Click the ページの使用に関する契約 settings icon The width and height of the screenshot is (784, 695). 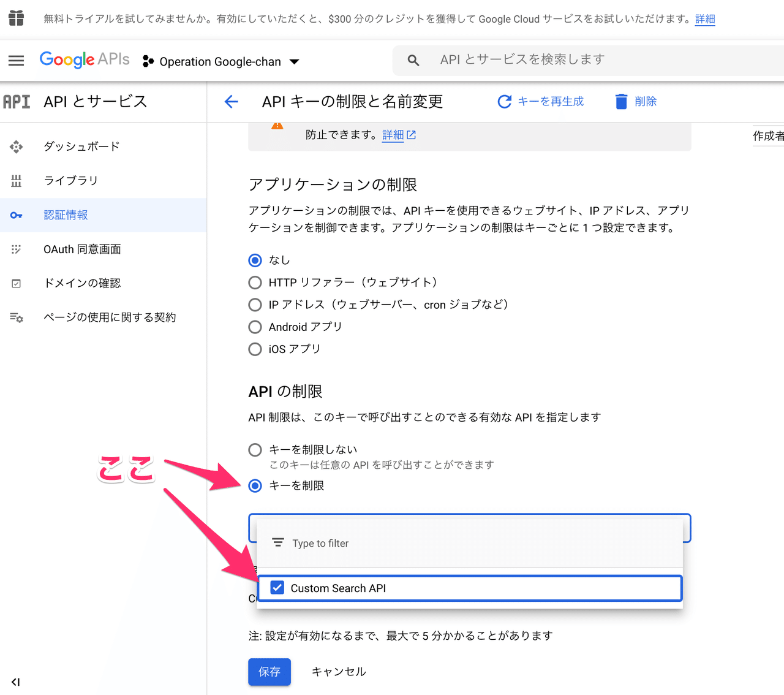click(17, 317)
